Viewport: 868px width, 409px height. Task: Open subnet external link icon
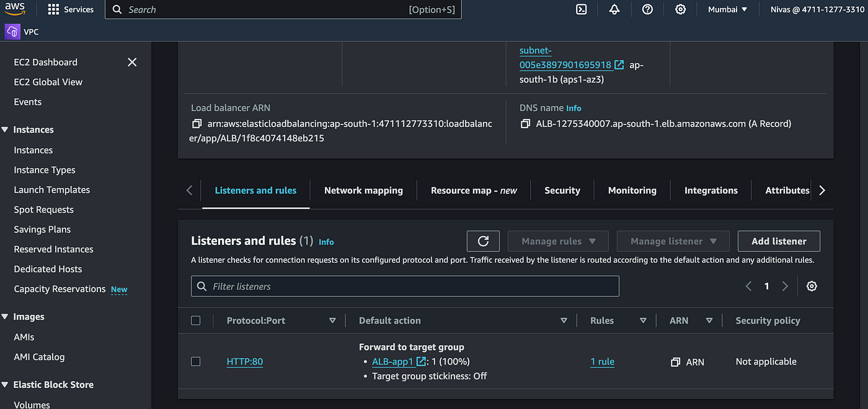click(x=619, y=64)
